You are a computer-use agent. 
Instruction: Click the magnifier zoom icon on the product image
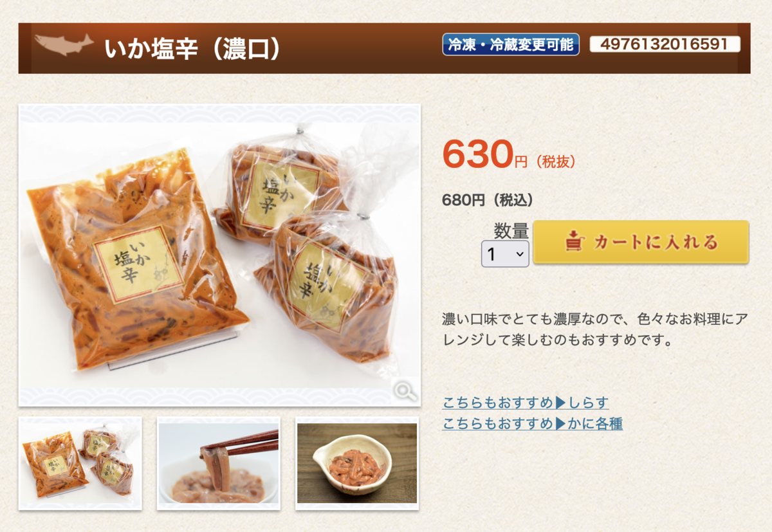tap(405, 390)
